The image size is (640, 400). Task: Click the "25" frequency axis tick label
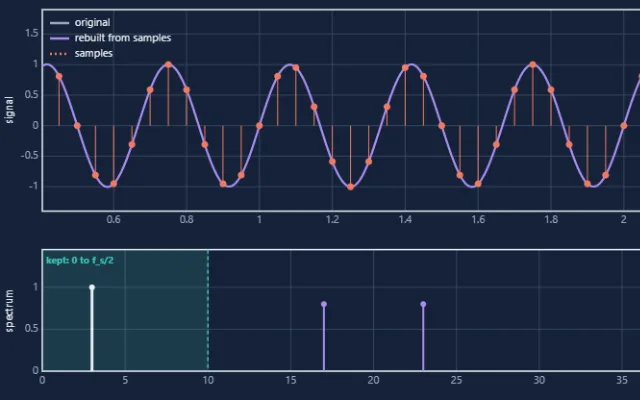tap(456, 380)
